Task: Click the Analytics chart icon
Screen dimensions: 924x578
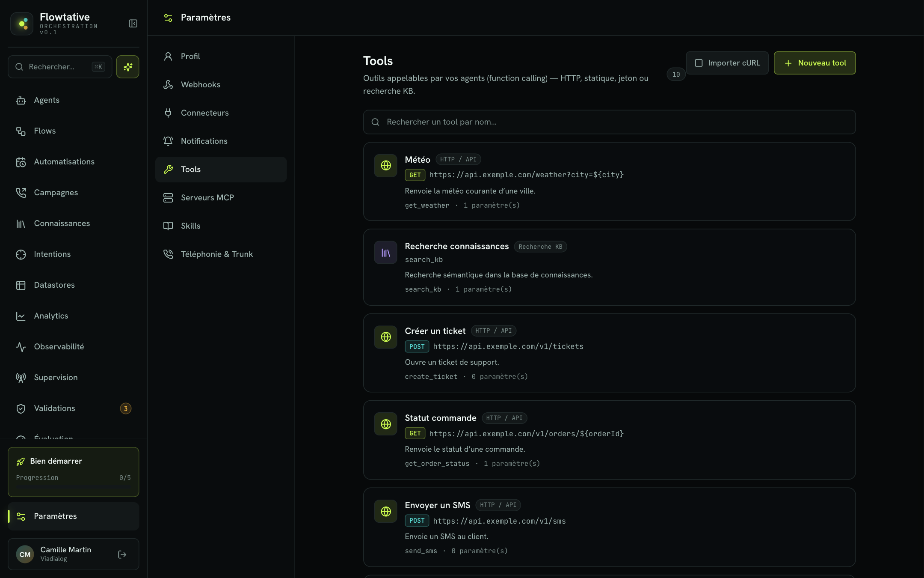Action: tap(21, 316)
